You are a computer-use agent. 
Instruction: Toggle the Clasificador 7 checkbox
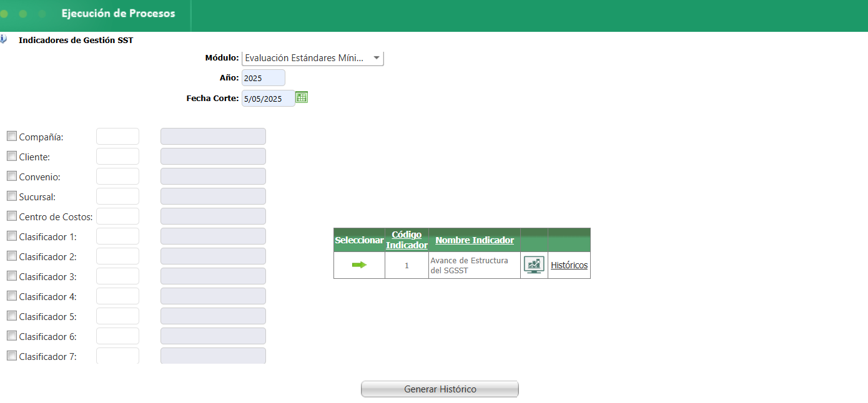coord(12,356)
